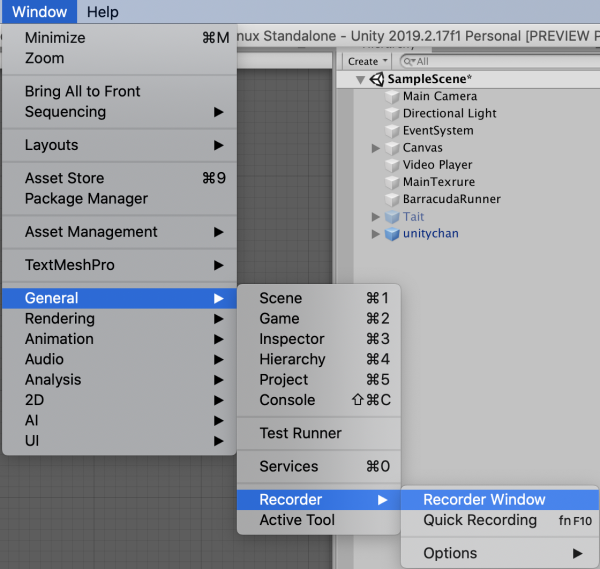The height and width of the screenshot is (569, 600).
Task: Open Recorder Window
Action: (x=500, y=500)
